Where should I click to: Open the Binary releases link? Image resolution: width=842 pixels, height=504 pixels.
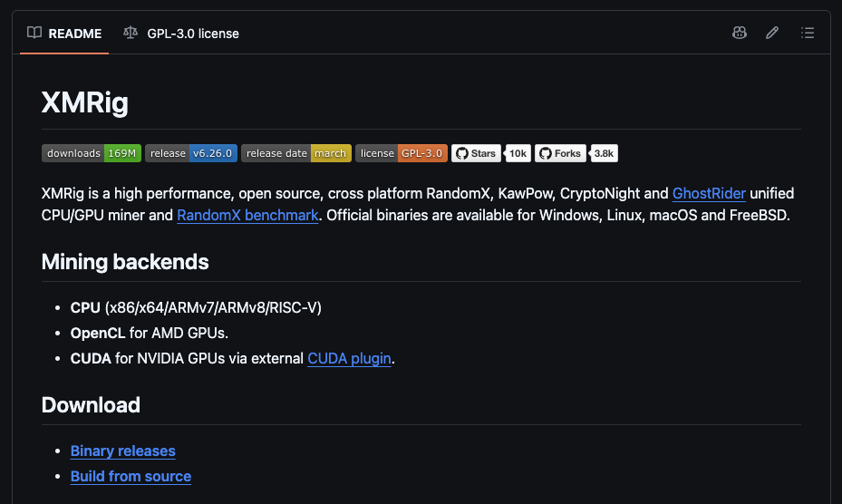tap(123, 451)
